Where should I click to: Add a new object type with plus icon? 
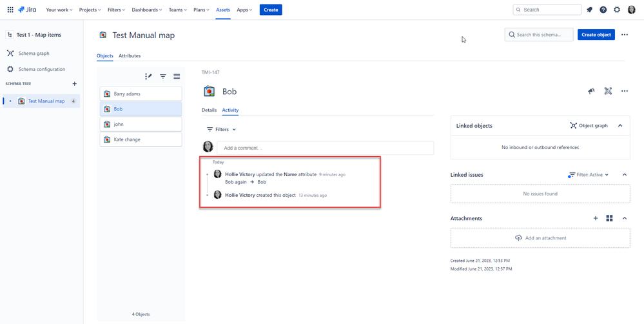point(74,83)
